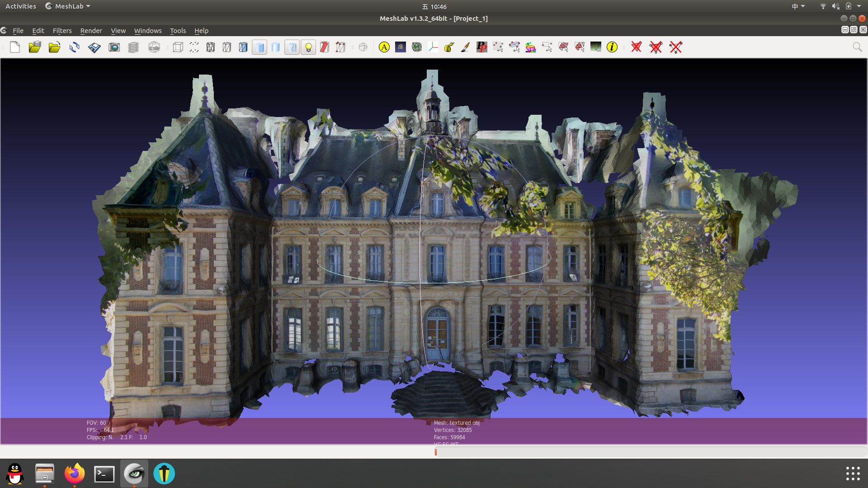Open the dark-blue building image tool
Screen dimensions: 868x488
(x=401, y=47)
